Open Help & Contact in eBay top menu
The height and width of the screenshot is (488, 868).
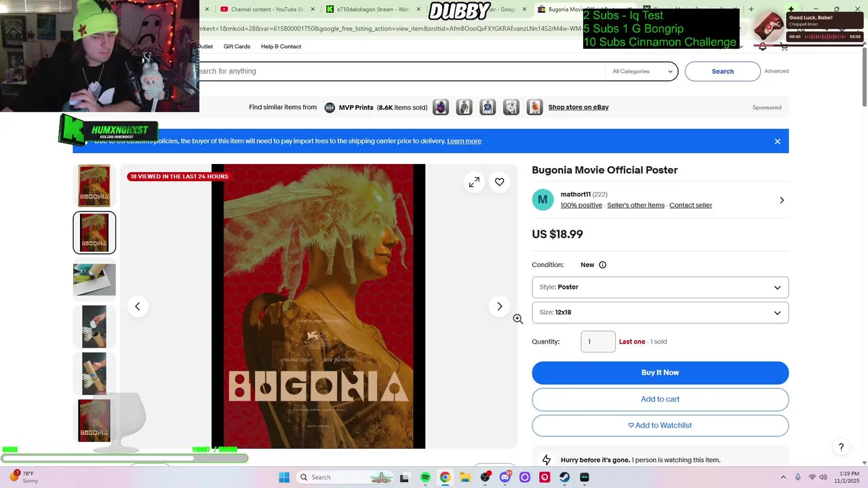(281, 47)
